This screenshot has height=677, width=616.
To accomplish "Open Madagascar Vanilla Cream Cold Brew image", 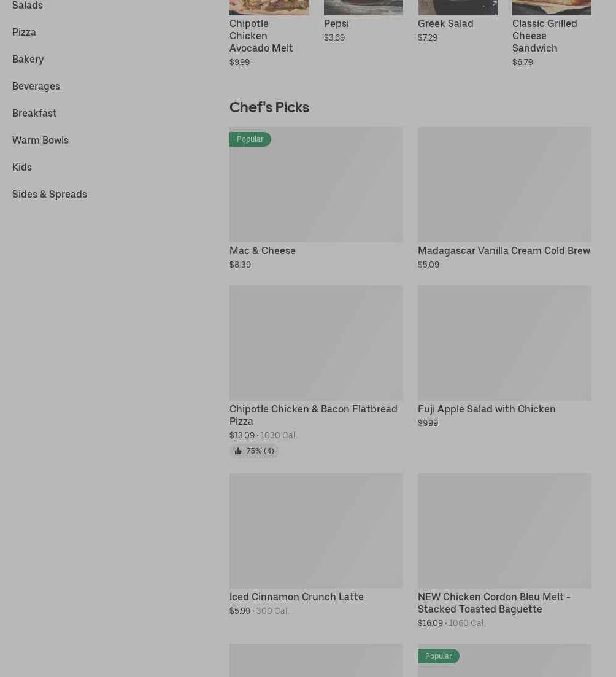I will (504, 184).
